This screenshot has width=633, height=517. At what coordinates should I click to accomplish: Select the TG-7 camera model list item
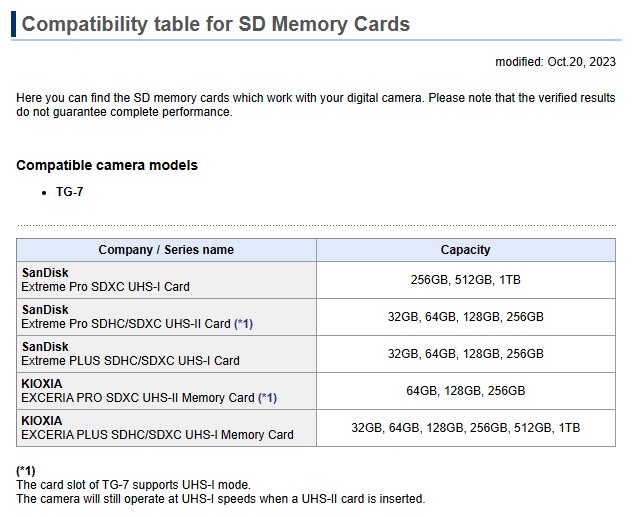point(69,191)
